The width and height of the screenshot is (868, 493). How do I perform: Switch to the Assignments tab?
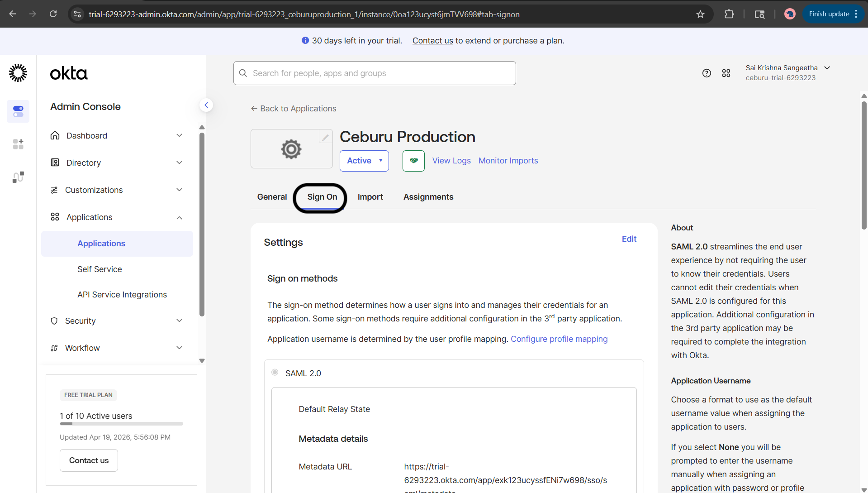pos(428,197)
